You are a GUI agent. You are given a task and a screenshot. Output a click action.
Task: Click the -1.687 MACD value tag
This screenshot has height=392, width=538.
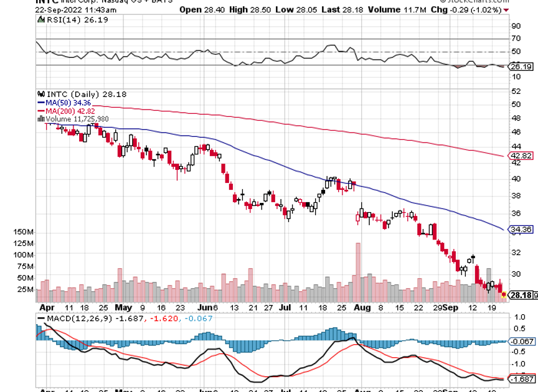point(521,380)
